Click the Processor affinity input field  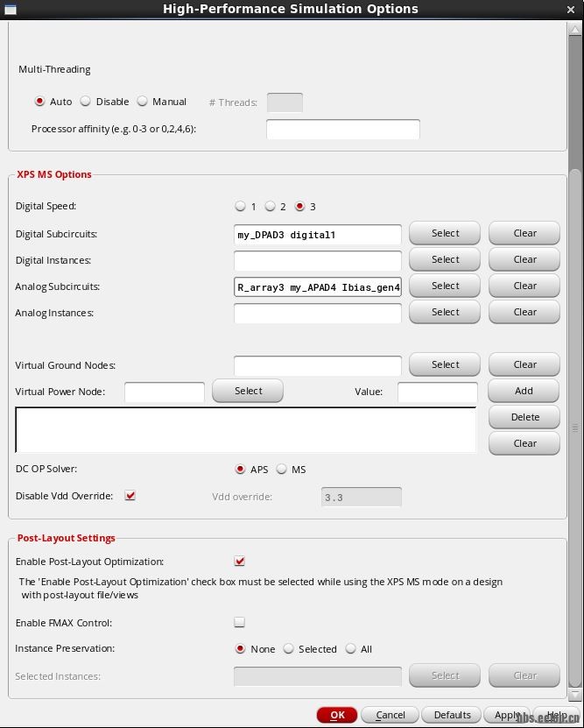pos(343,129)
